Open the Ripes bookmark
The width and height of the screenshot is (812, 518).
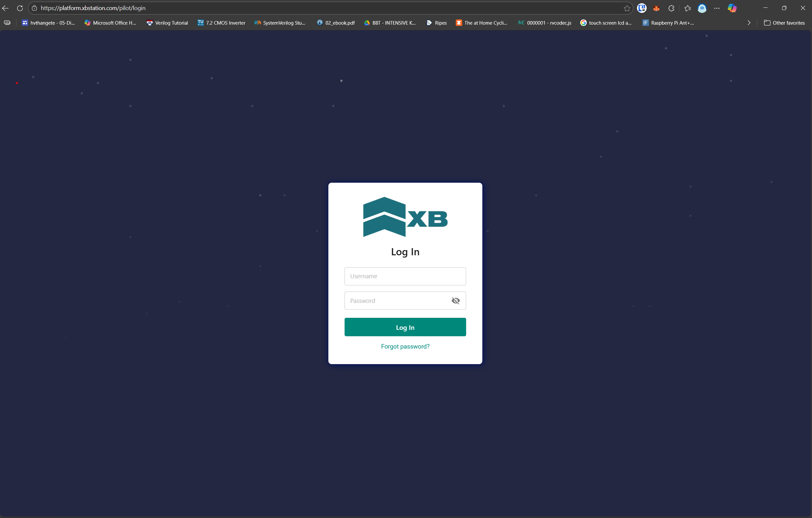tap(437, 23)
